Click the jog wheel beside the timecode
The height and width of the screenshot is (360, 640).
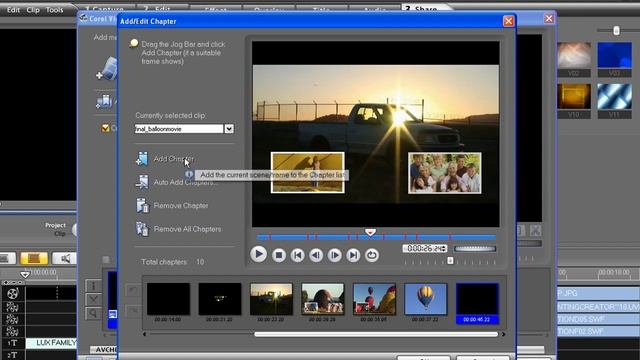coord(475,249)
